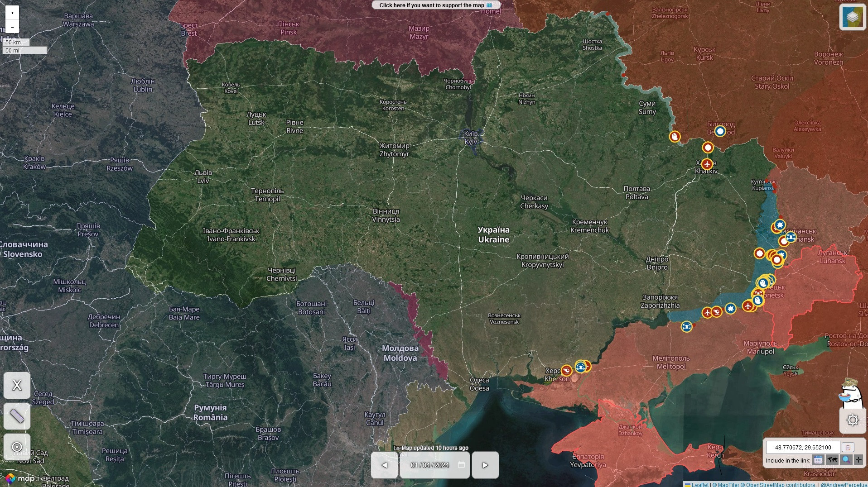Click the coordinates text field

click(x=803, y=447)
